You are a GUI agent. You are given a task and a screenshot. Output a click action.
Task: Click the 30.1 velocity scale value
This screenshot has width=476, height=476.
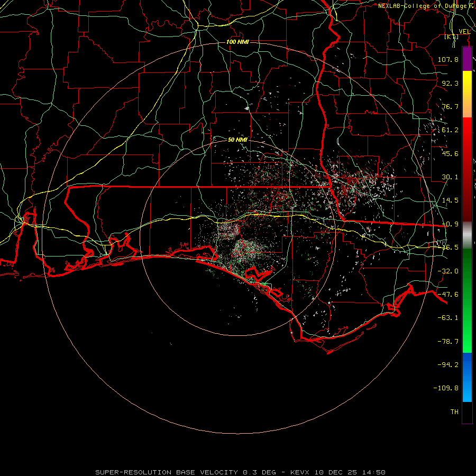pyautogui.click(x=450, y=177)
